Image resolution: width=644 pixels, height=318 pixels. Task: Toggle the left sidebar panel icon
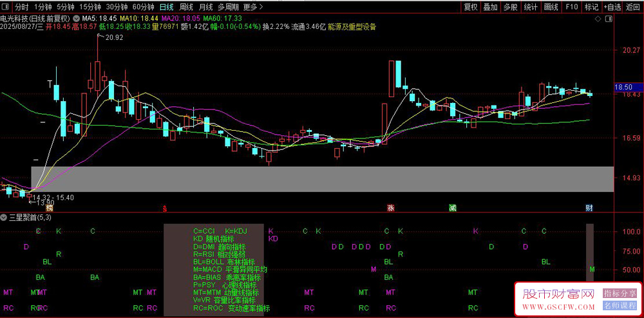6,7
